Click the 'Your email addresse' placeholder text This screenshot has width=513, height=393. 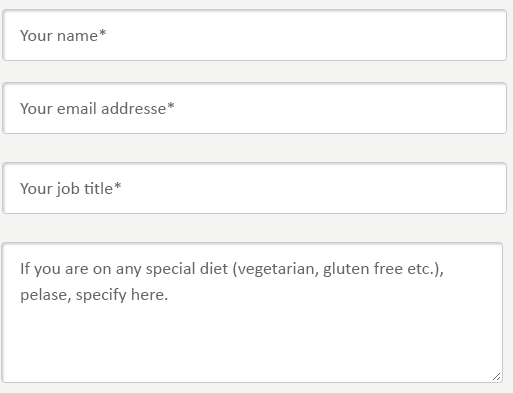click(93, 109)
